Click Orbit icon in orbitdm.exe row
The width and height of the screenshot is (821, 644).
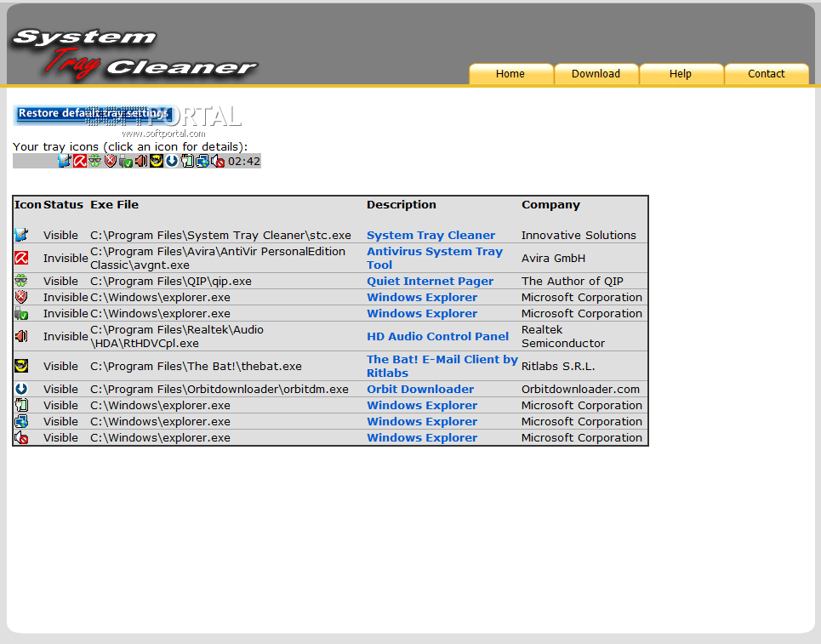point(21,389)
